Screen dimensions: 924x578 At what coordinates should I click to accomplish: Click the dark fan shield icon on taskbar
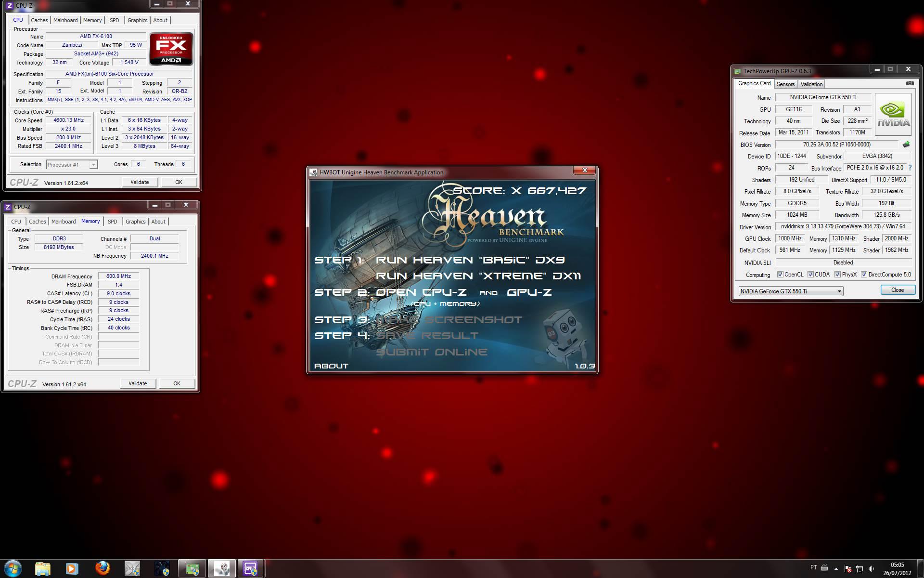click(162, 569)
